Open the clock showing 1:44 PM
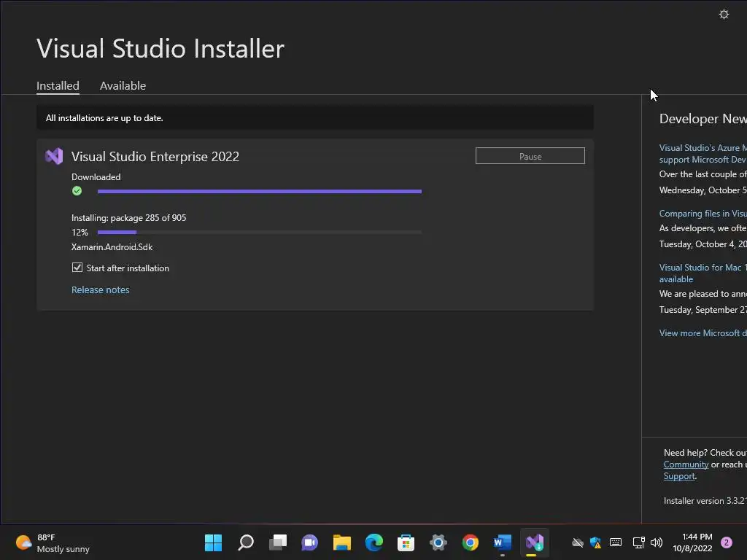Image resolution: width=747 pixels, height=560 pixels. coord(693,542)
